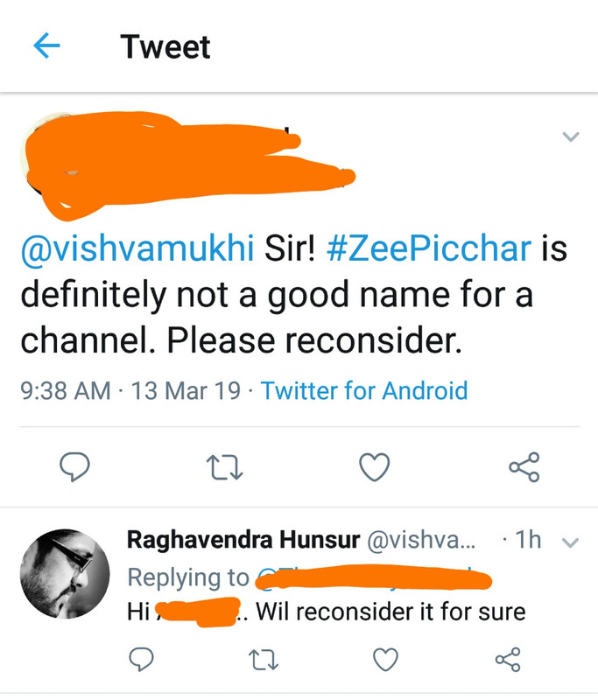
Task: Open options chevron on main tweet
Action: [570, 136]
